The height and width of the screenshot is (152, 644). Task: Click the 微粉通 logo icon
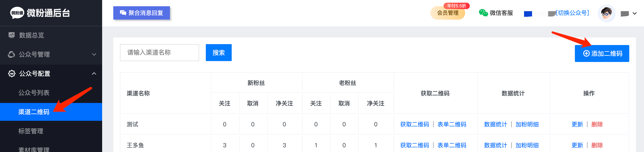tap(17, 13)
